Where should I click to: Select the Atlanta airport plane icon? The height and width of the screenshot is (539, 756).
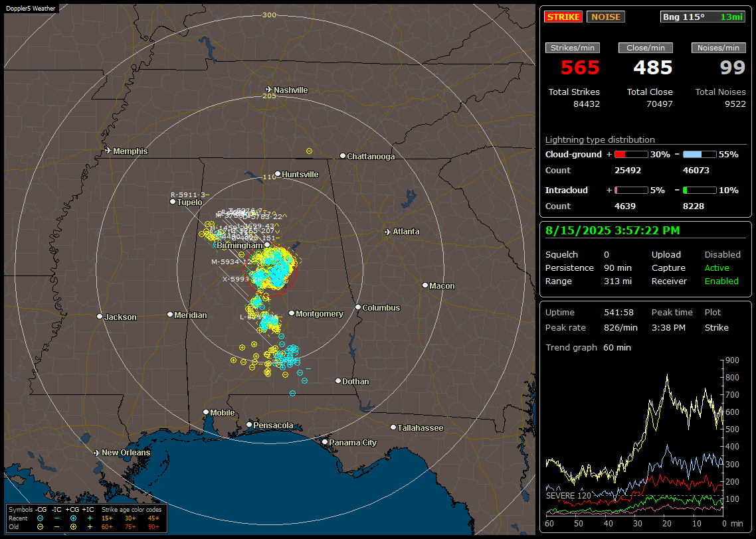pyautogui.click(x=388, y=232)
